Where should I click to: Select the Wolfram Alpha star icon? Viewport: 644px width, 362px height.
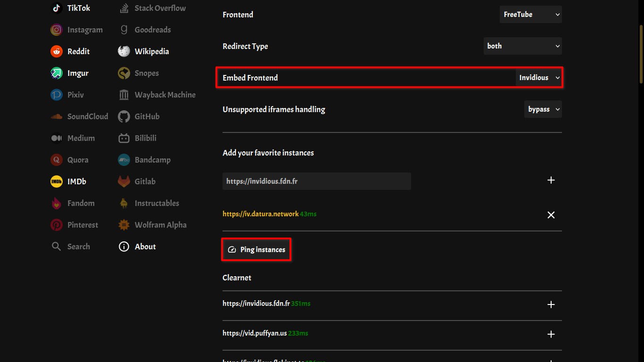click(124, 225)
